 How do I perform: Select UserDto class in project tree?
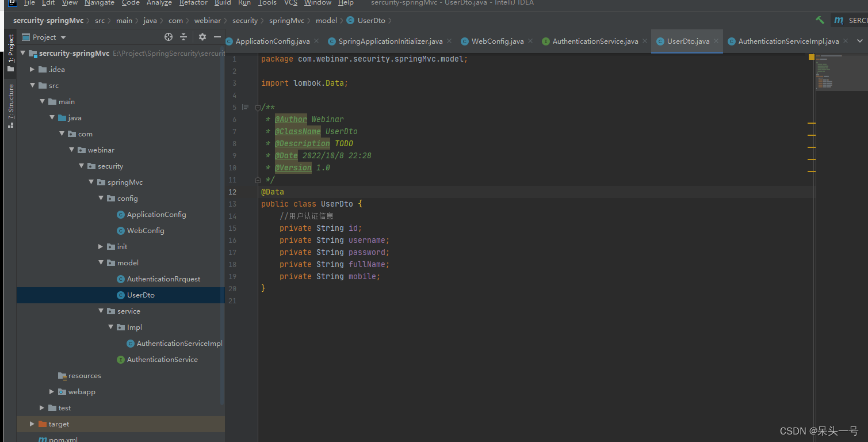pos(140,295)
